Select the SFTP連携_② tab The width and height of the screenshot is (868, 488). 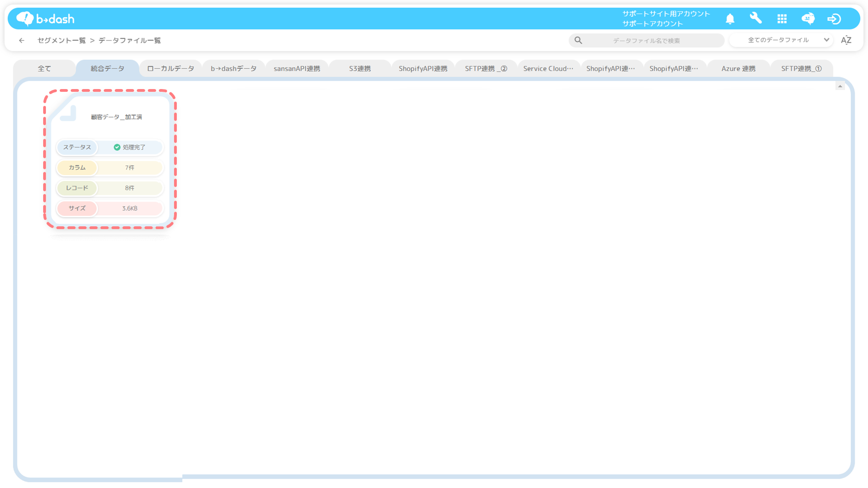[x=486, y=68]
